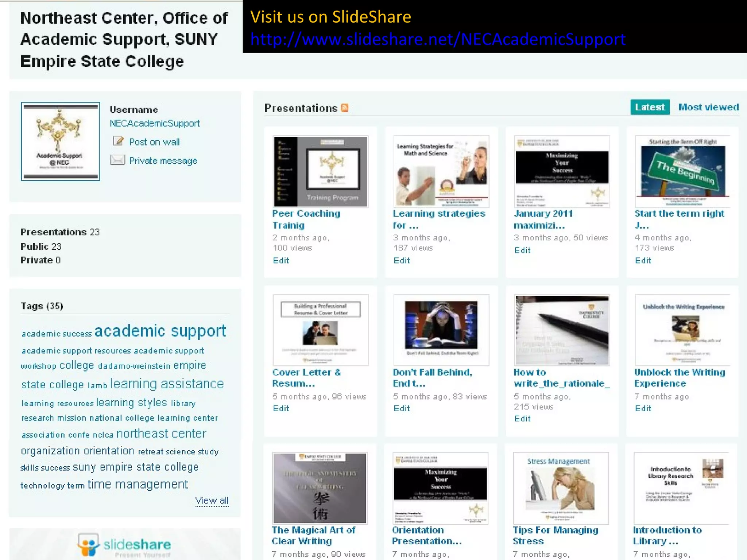Click the Learning strategies for... title
This screenshot has height=560, width=747.
pos(439,219)
